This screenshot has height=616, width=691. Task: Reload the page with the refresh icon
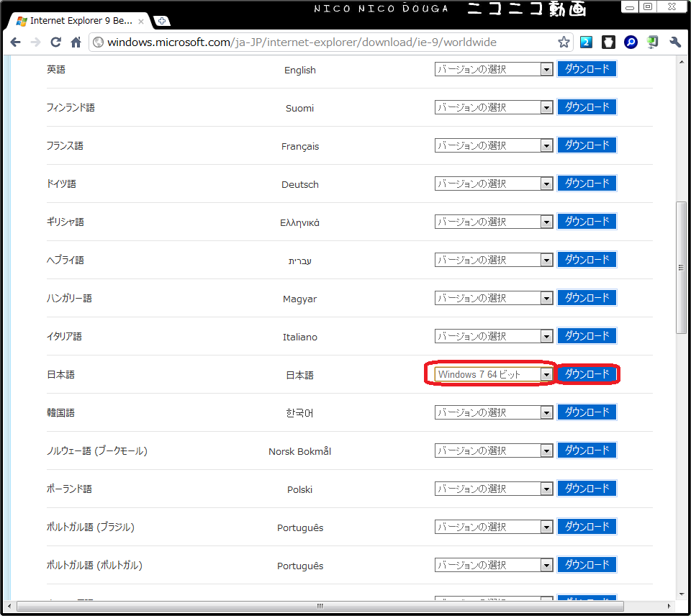click(x=55, y=42)
